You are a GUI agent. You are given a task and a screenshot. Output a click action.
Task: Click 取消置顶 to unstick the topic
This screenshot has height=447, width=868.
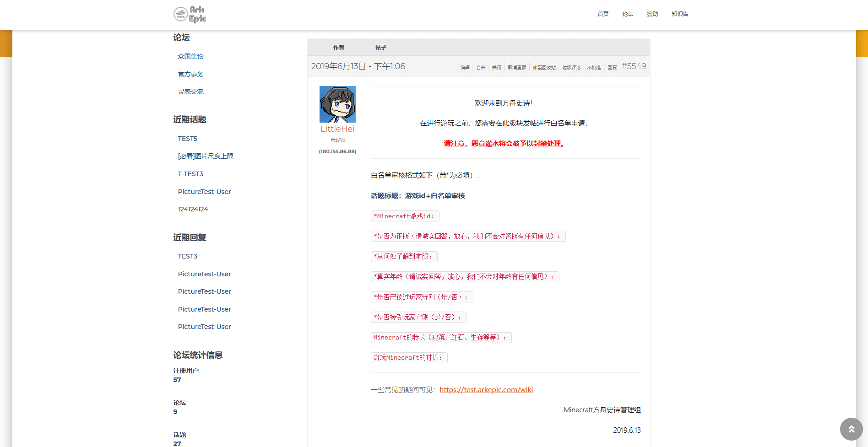tap(517, 68)
